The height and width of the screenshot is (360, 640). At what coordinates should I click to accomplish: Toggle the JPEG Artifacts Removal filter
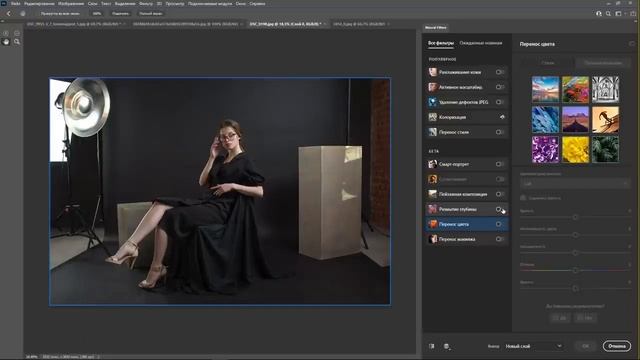click(x=500, y=102)
